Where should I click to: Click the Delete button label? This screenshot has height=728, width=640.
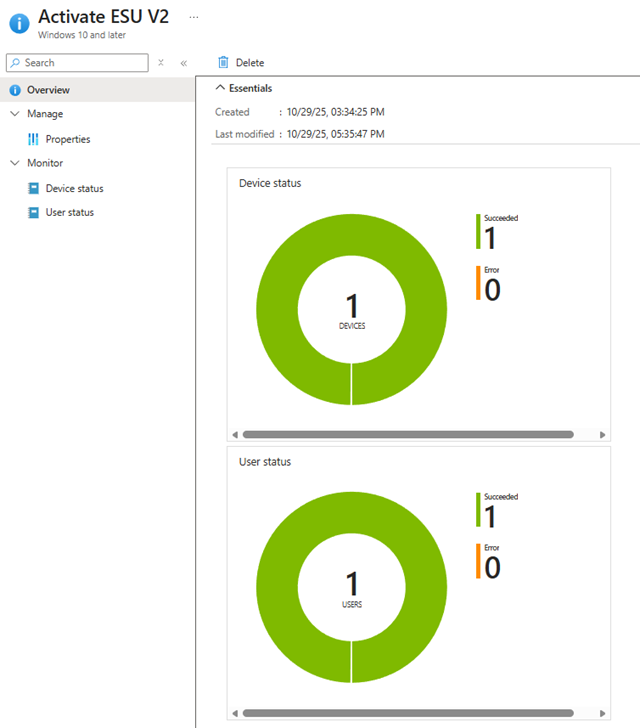(250, 63)
